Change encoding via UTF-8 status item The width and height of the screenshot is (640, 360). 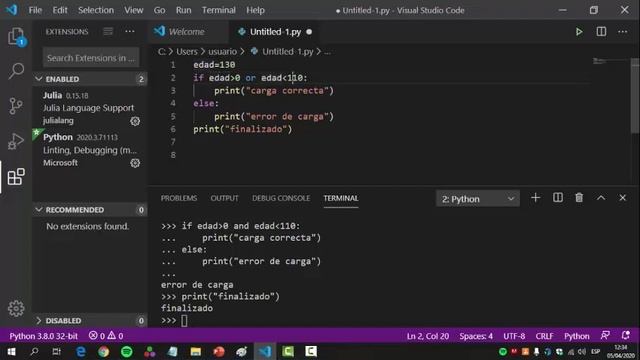[x=514, y=336]
